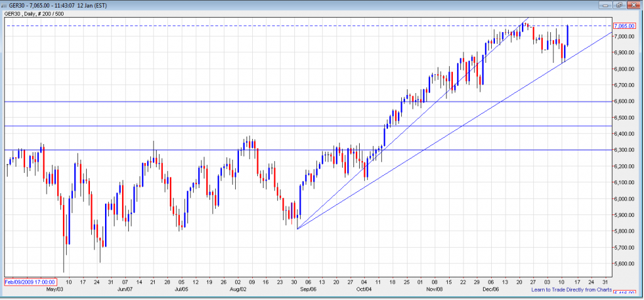Viewport: 644px width, 300px height.
Task: Click the 7,000 label on price axis
Action: (622, 36)
